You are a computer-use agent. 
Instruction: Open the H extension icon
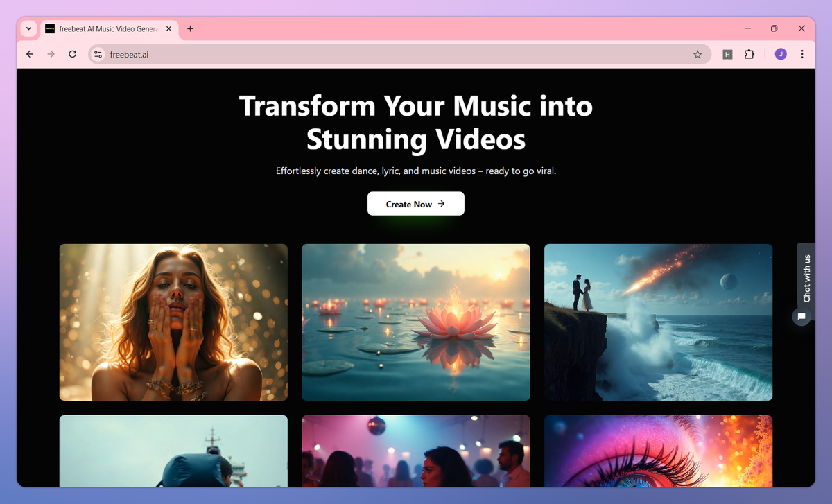727,54
